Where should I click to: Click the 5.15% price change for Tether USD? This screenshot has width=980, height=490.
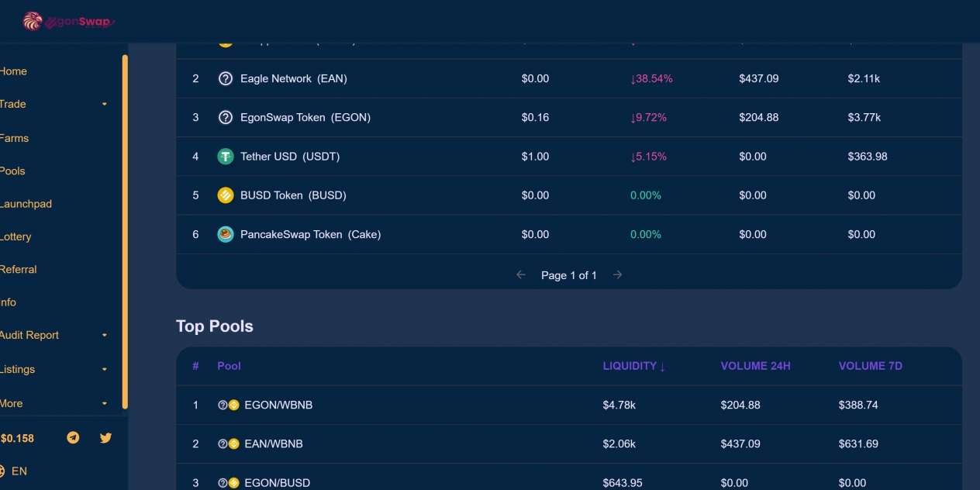(648, 157)
